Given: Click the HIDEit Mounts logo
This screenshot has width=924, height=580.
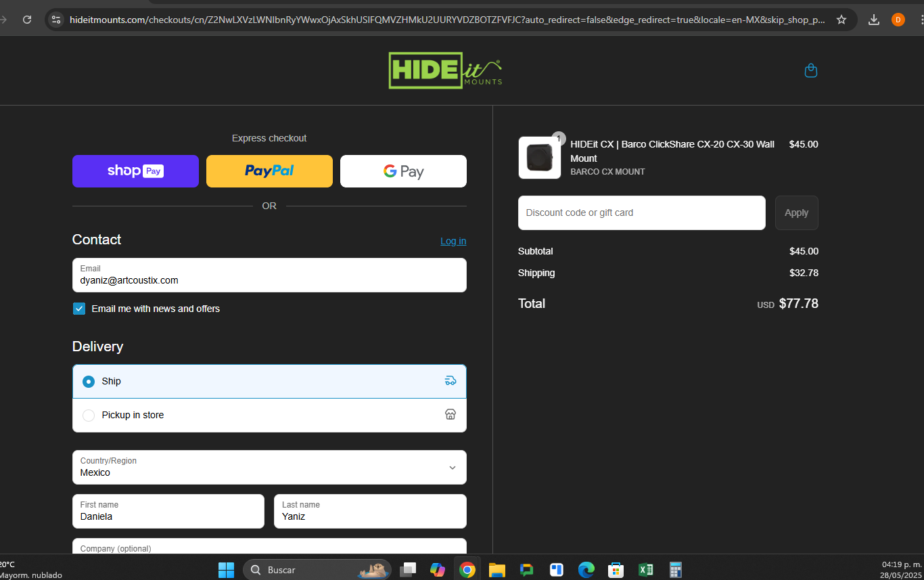Looking at the screenshot, I should pyautogui.click(x=445, y=70).
